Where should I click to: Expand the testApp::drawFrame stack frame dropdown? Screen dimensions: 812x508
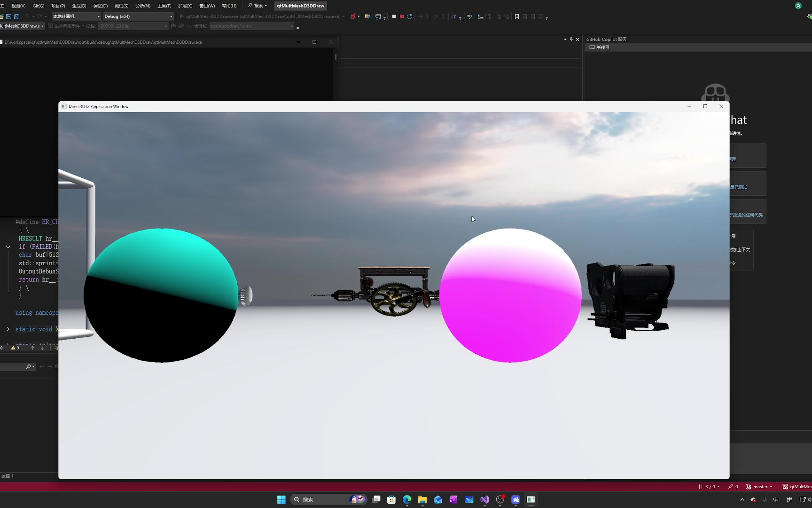coord(292,26)
